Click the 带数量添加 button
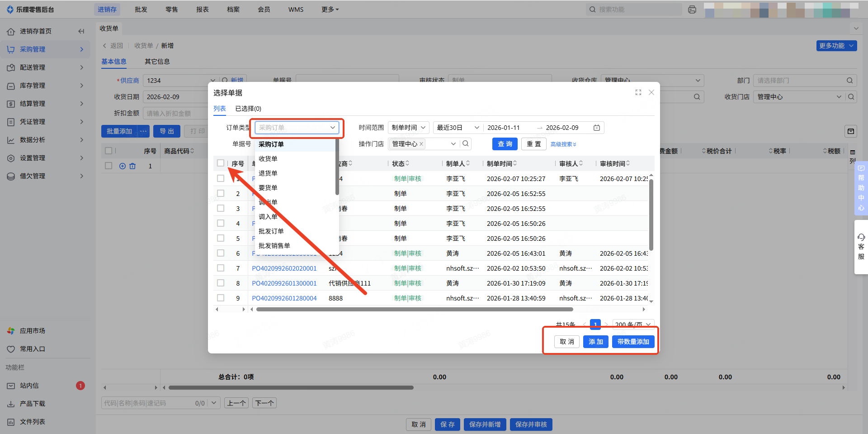868x434 pixels. 633,342
